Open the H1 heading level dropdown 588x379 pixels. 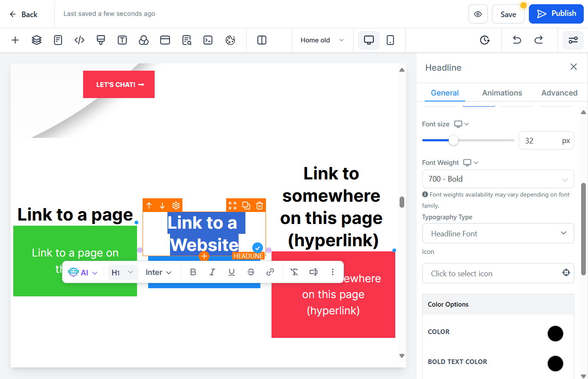pyautogui.click(x=123, y=272)
